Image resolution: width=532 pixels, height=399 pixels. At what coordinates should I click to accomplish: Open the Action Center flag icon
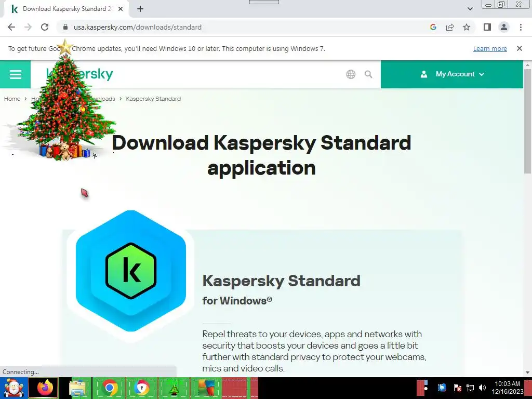pyautogui.click(x=457, y=388)
